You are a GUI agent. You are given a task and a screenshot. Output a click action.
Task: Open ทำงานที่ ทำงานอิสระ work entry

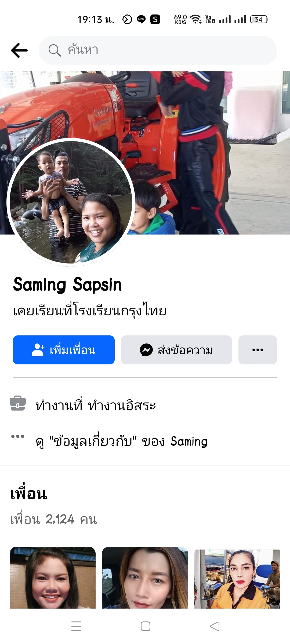pyautogui.click(x=96, y=405)
